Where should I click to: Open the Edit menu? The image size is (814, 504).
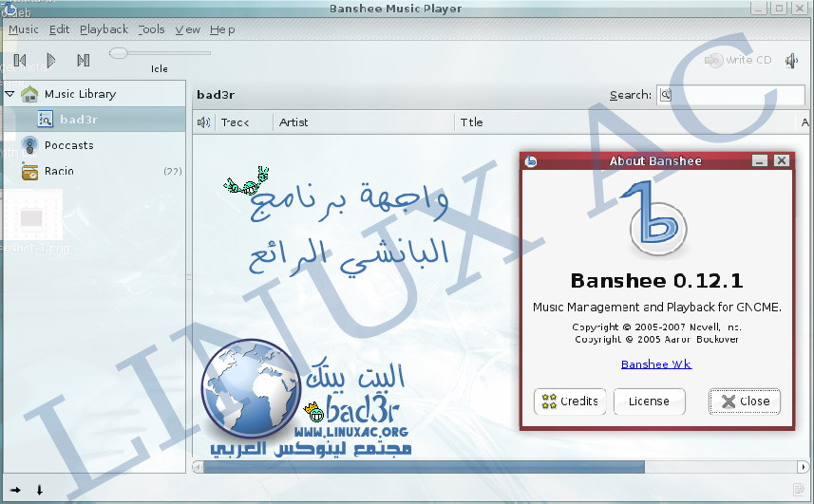click(x=59, y=29)
